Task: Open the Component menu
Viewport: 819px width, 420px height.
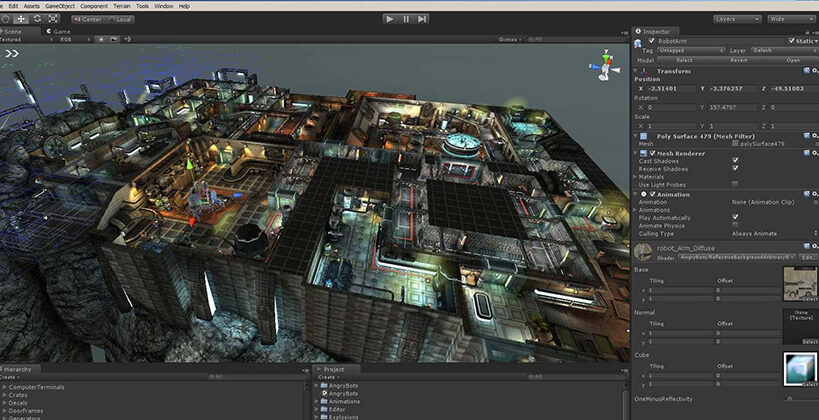Action: 94,6
